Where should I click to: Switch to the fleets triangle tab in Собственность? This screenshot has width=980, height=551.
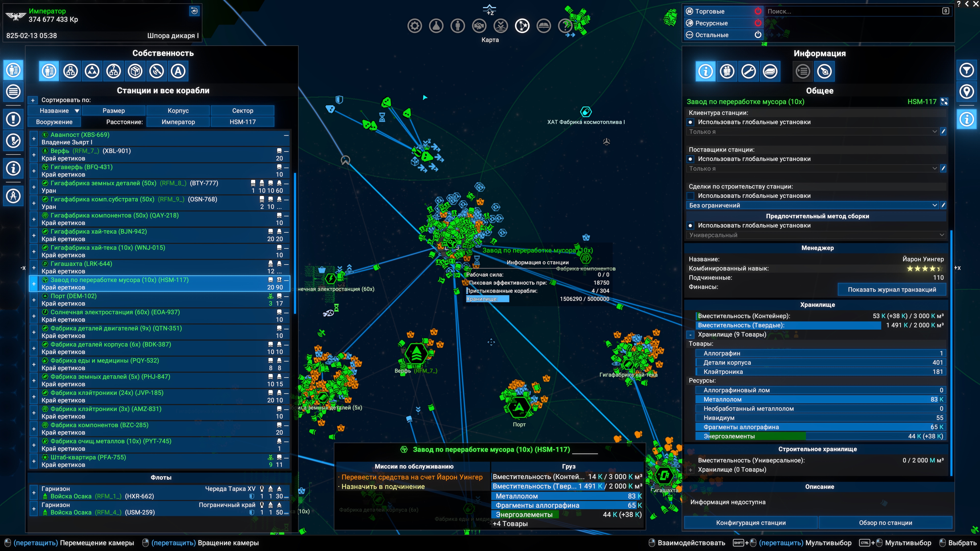92,71
